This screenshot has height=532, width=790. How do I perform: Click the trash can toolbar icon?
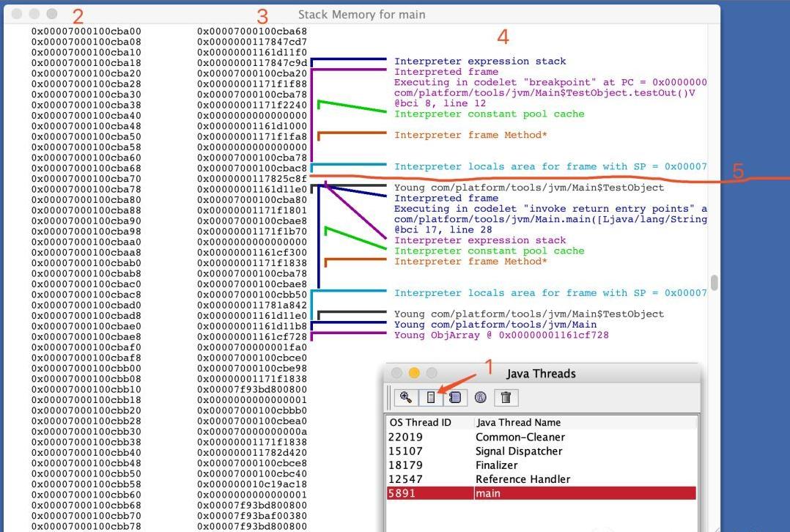click(x=506, y=397)
